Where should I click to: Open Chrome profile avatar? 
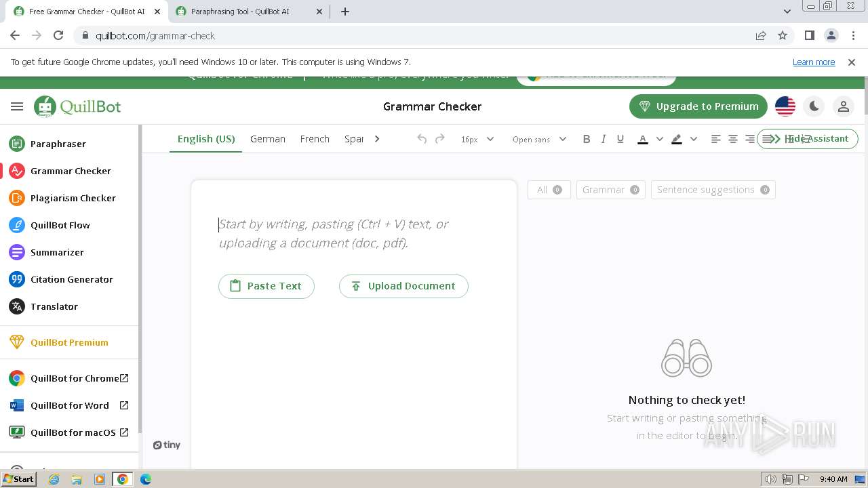(831, 36)
